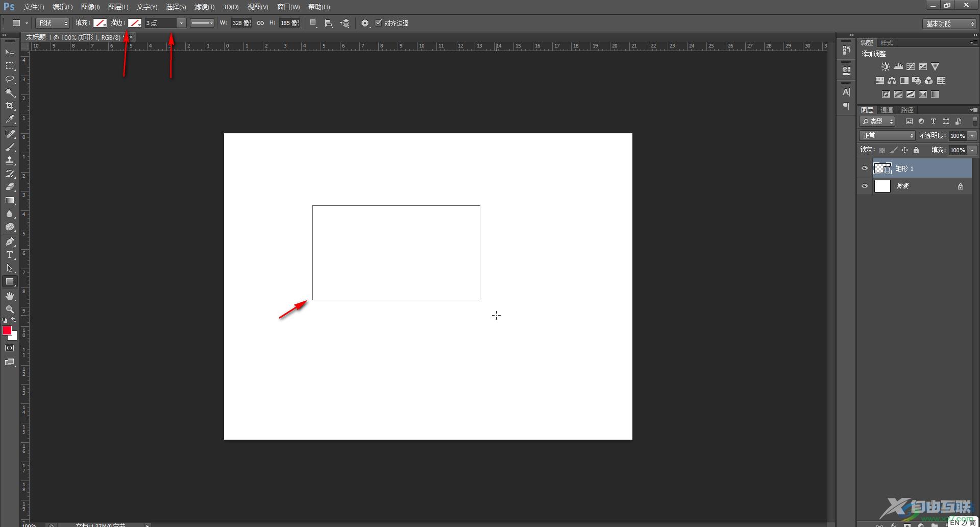Screen dimensions: 980x527
Task: Open the shape mode (形状) dropdown
Action: tap(53, 23)
